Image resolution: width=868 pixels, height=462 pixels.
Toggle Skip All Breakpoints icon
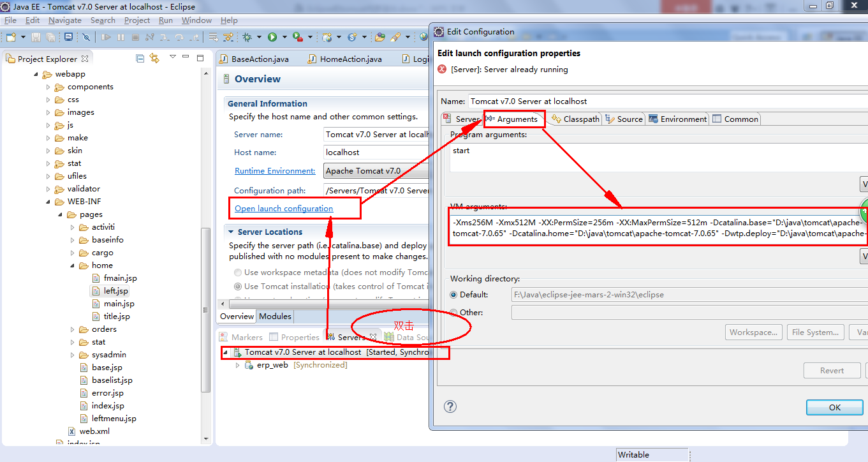(x=87, y=37)
